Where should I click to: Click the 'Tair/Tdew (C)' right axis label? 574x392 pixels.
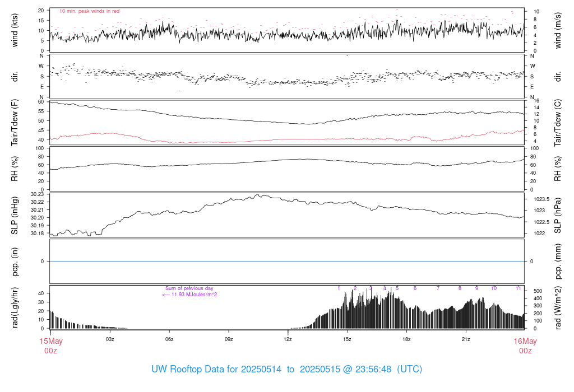[x=558, y=122]
